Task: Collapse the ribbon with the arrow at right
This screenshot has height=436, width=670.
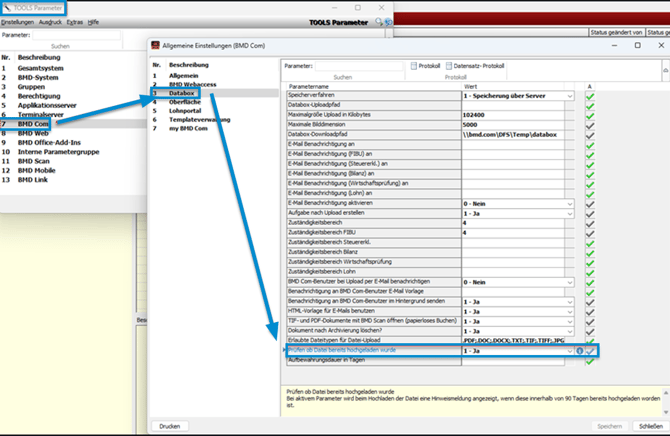Action: coord(665,71)
